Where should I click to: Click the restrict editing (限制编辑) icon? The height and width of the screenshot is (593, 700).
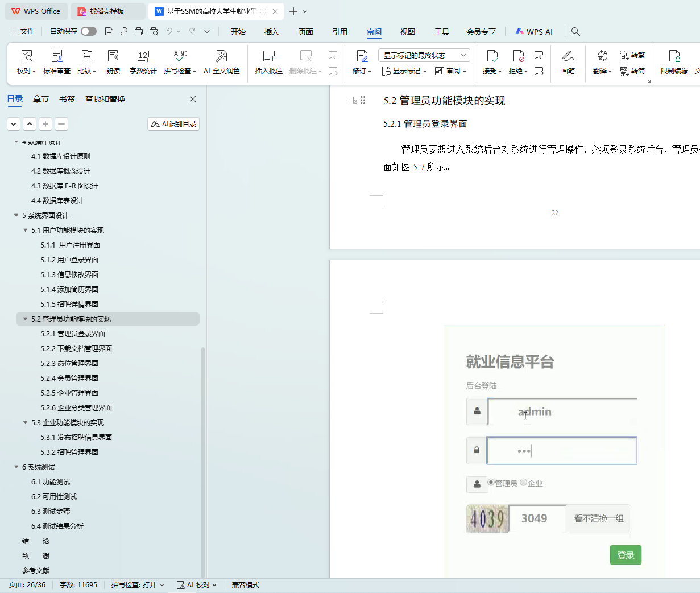[674, 56]
